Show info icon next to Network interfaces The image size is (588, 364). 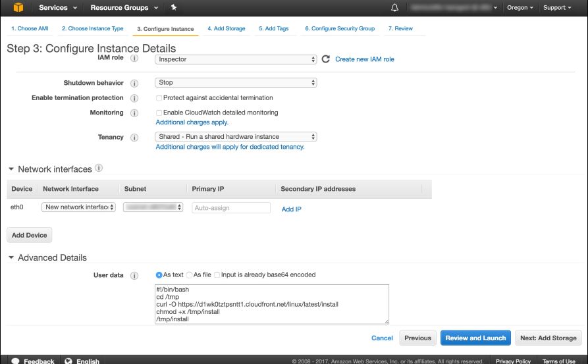click(99, 168)
